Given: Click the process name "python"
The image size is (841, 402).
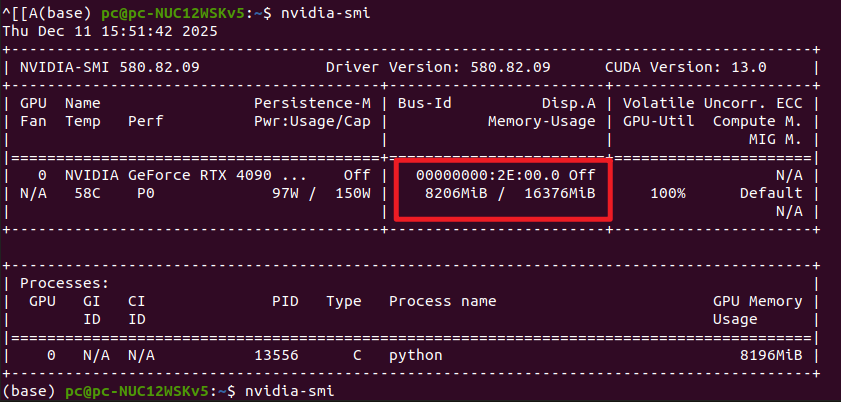Looking at the screenshot, I should click(416, 355).
